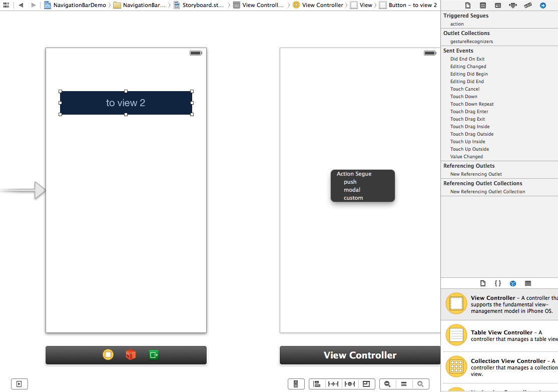
Task: Toggle the document outline panel
Action: coord(19,384)
